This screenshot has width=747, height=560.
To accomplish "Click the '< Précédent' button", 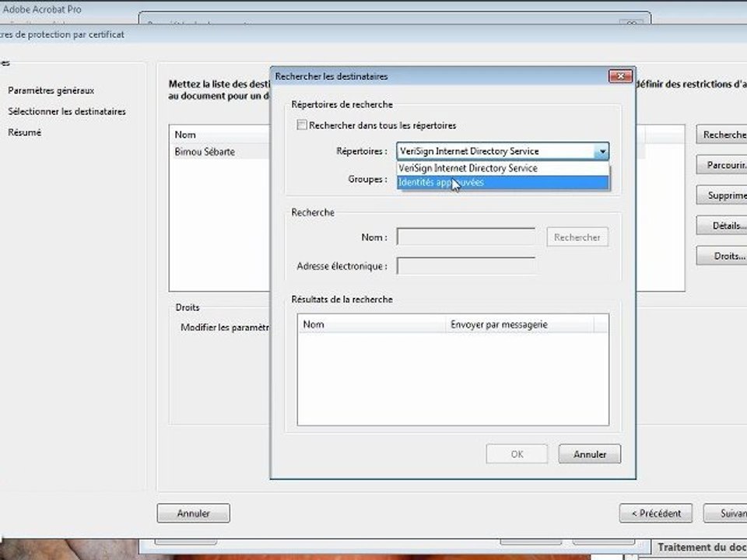I will tap(656, 513).
